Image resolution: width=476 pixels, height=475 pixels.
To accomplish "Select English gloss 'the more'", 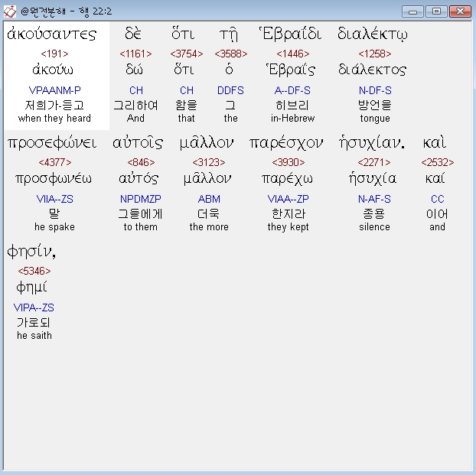I will (209, 226).
